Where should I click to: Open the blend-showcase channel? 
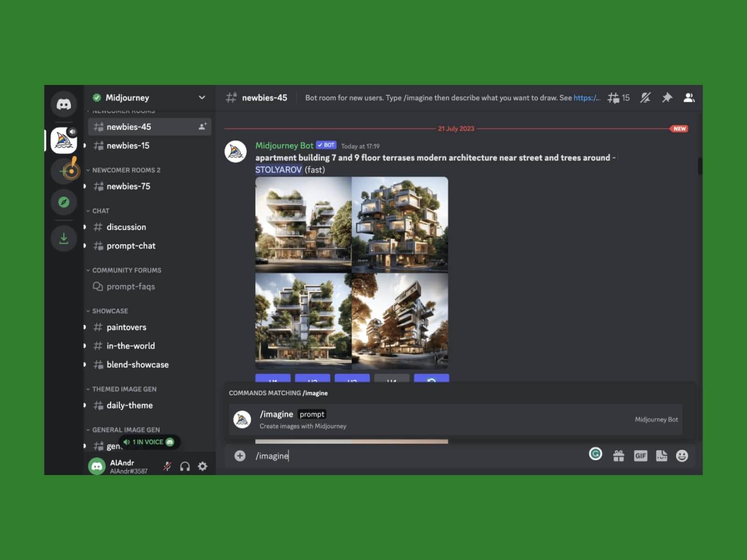coord(149,364)
